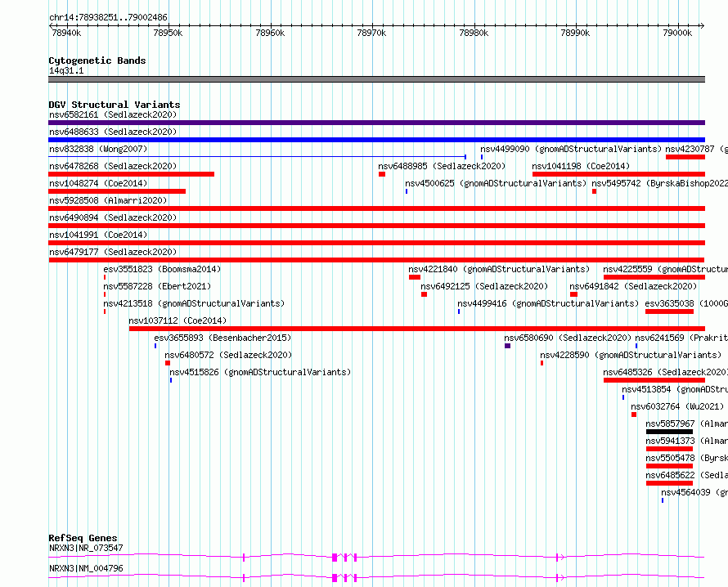Viewport: 728px width, 587px height.
Task: Select nsv6485622 variant label
Action: (686, 475)
